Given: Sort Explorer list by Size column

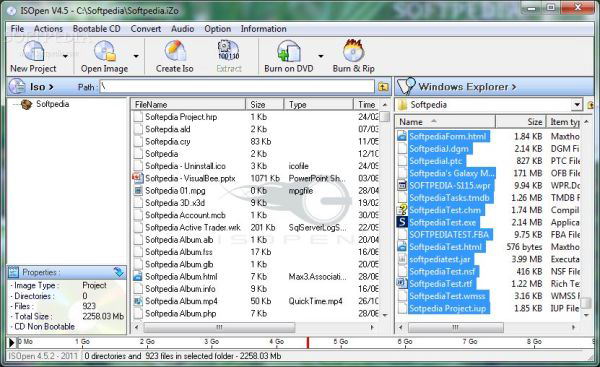Looking at the screenshot, I should point(521,122).
